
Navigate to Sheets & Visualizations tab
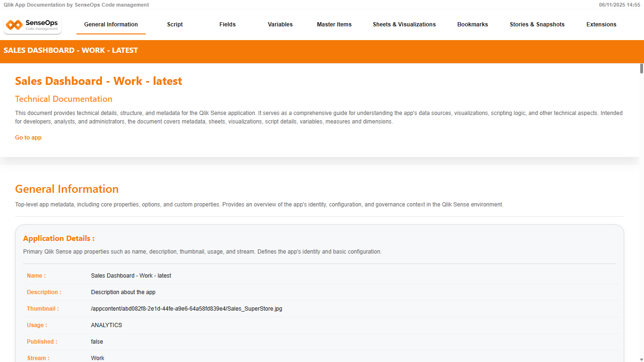click(x=404, y=25)
